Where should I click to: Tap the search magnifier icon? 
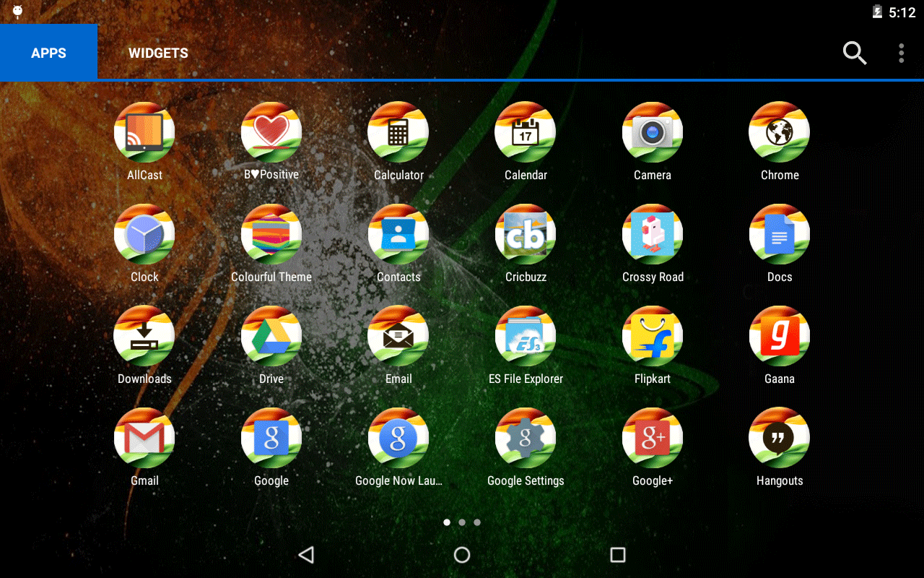[855, 53]
